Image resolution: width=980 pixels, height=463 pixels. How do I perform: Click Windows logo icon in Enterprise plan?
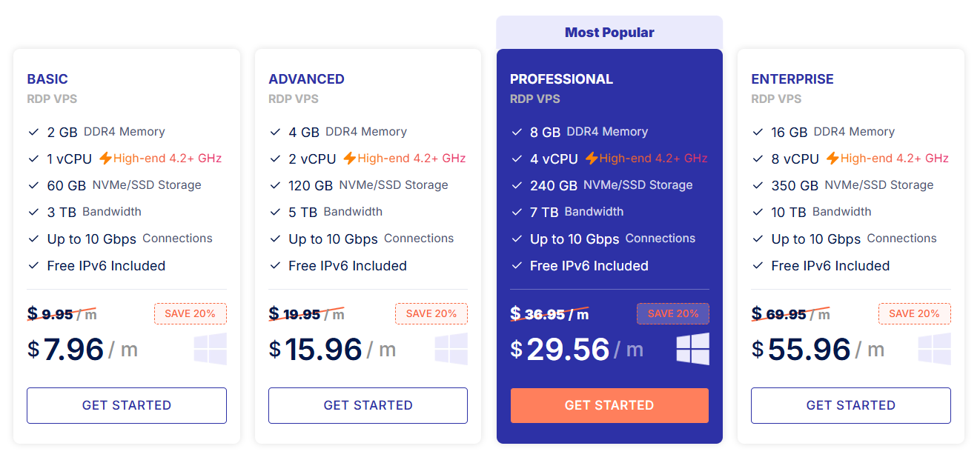(934, 349)
